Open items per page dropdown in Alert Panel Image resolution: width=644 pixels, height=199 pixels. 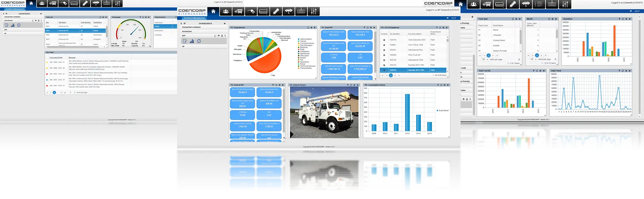[x=72, y=92]
